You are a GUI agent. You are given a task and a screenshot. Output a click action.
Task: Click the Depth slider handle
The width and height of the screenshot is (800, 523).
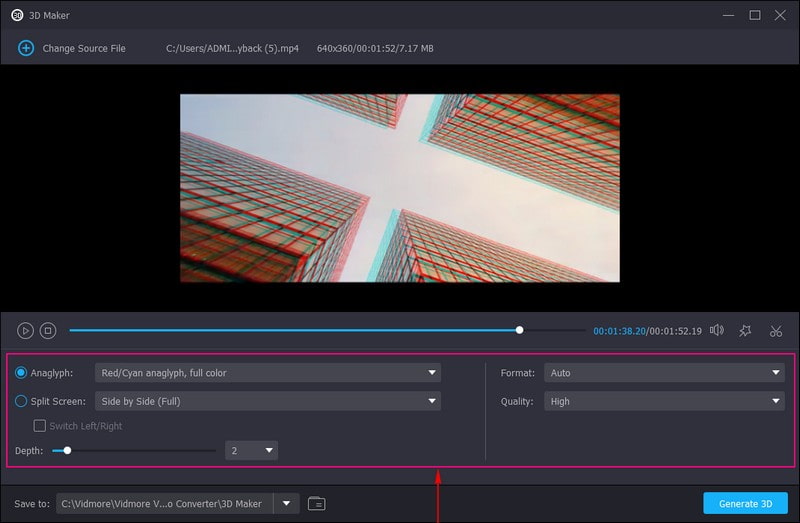point(67,451)
